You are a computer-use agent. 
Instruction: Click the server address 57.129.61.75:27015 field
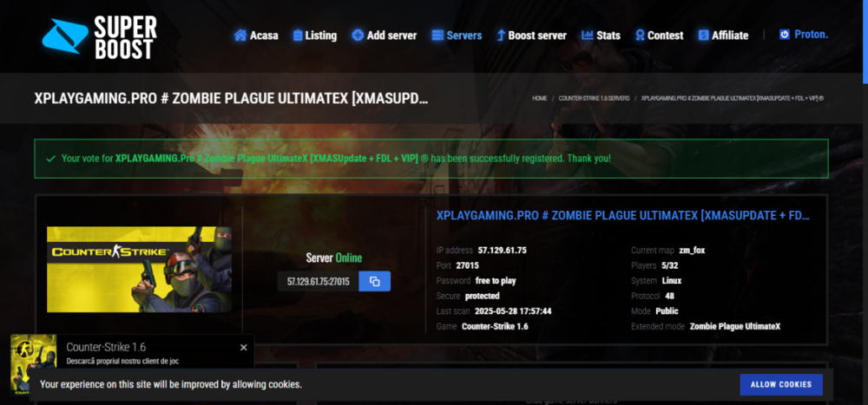tap(318, 282)
